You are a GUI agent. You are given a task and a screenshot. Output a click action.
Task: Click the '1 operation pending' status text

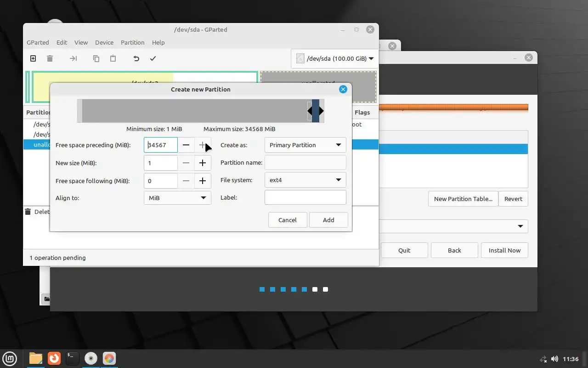57,258
